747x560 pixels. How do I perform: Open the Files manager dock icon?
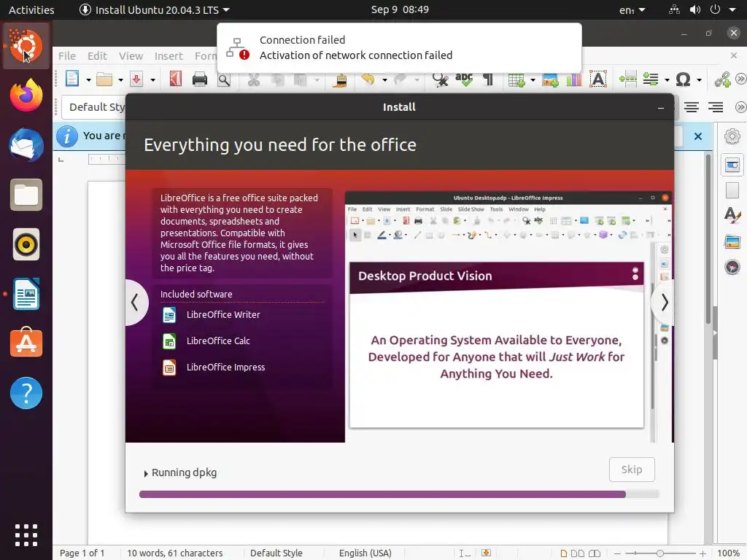26,195
